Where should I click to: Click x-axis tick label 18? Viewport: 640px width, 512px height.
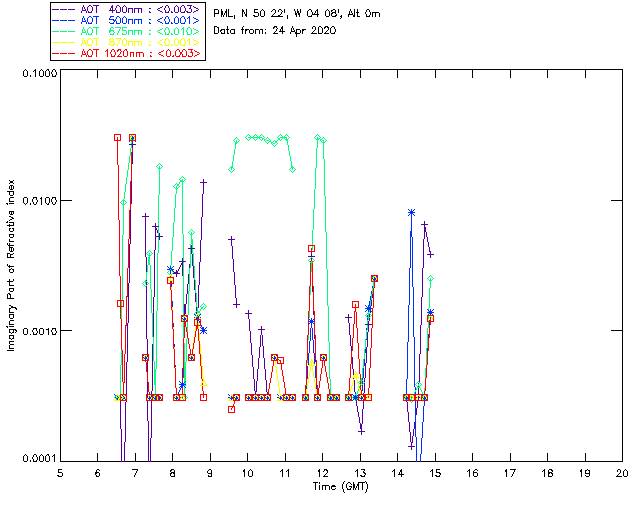point(547,473)
